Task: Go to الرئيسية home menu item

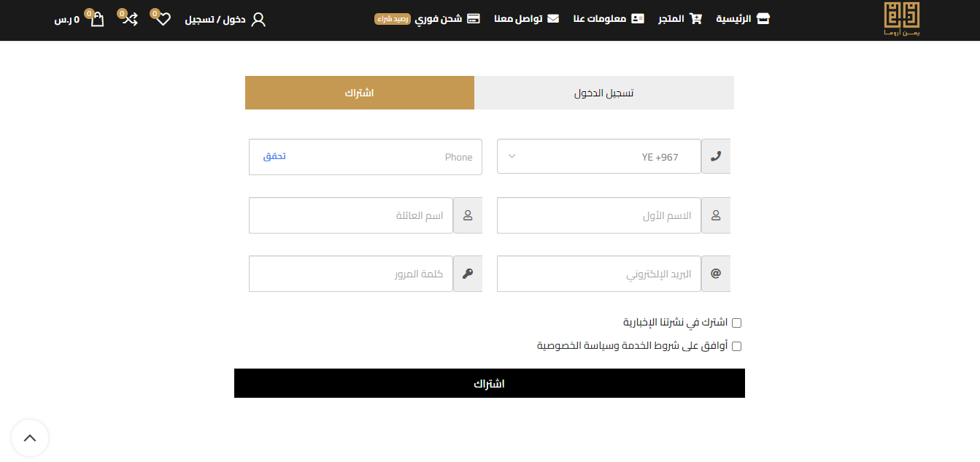Action: 743,19
